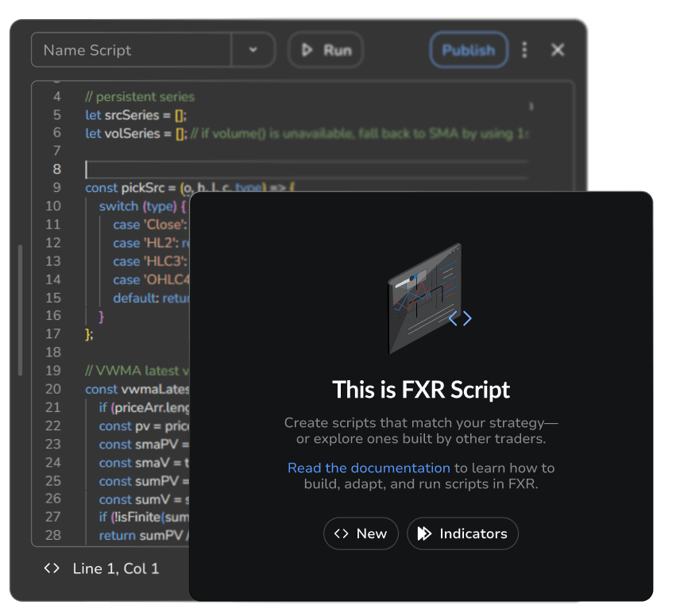680x616 pixels.
Task: Close the script editor panel
Action: [558, 50]
